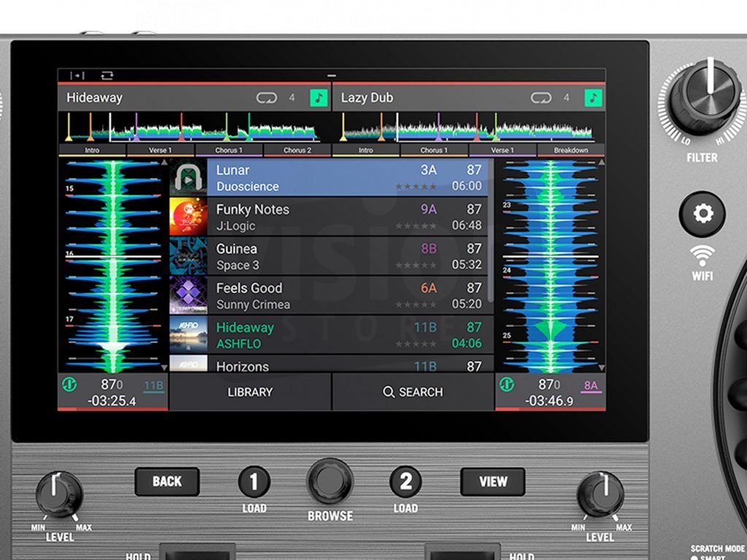747x560 pixels.
Task: Open the LIBRARY button
Action: [x=250, y=392]
